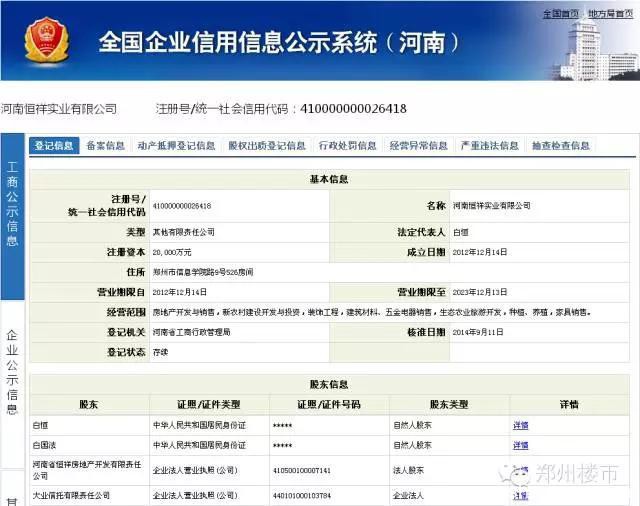This screenshot has width=640, height=506.
Task: Click the 证照/证件号码 column header
Action: tap(329, 405)
